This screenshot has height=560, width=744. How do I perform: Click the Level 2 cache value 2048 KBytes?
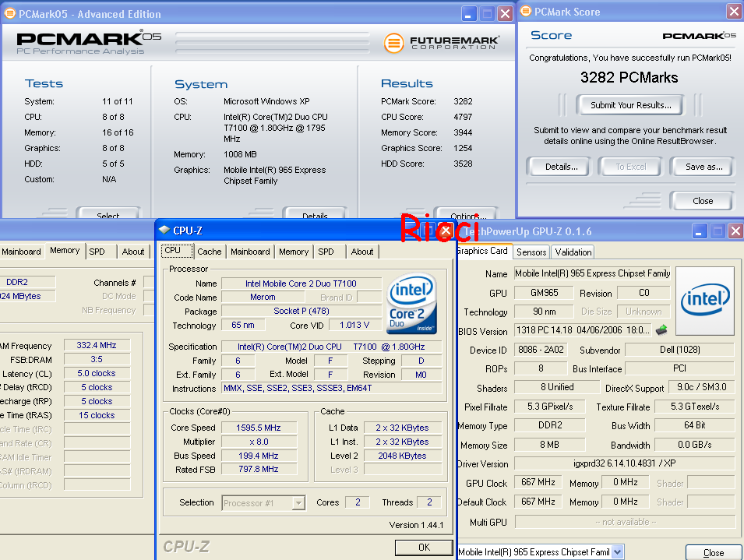point(402,456)
